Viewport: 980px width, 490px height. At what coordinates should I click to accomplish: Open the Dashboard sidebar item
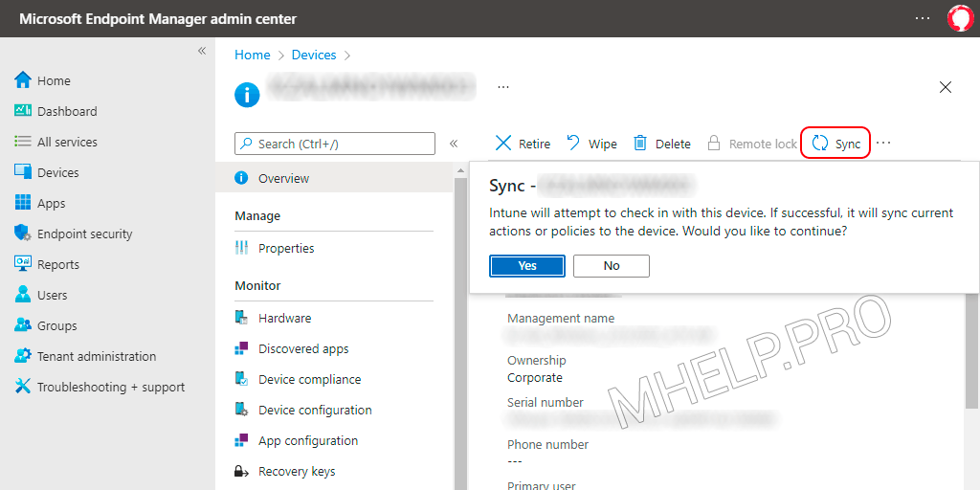pyautogui.click(x=56, y=111)
